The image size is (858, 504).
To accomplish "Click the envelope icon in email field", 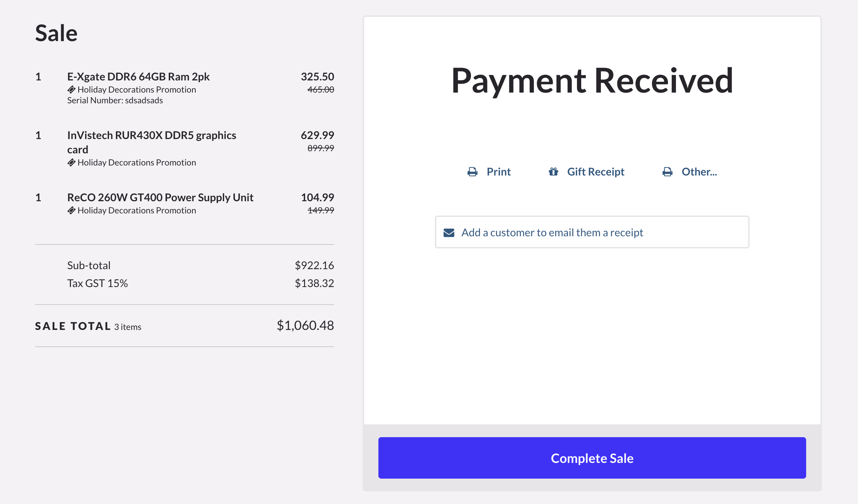I will point(449,233).
